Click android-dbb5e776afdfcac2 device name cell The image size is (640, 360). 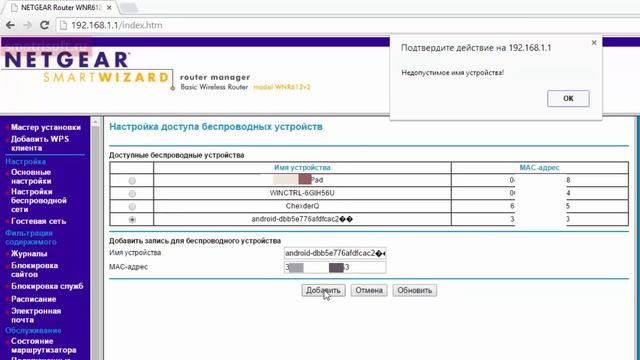click(x=302, y=219)
